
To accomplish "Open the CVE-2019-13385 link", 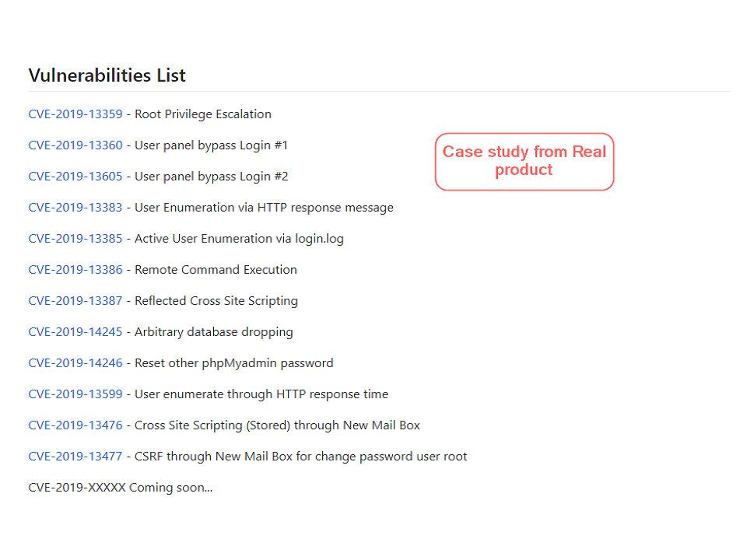I will tap(75, 239).
